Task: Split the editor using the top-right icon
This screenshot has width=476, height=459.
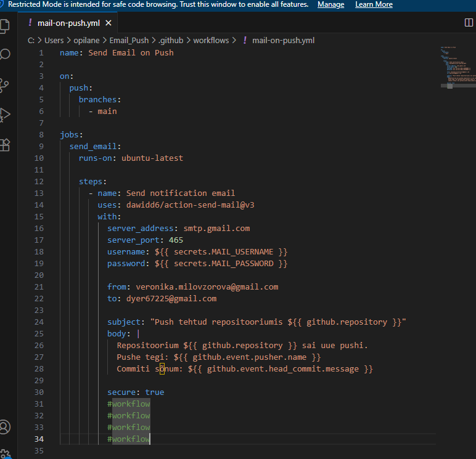Action: pyautogui.click(x=468, y=23)
